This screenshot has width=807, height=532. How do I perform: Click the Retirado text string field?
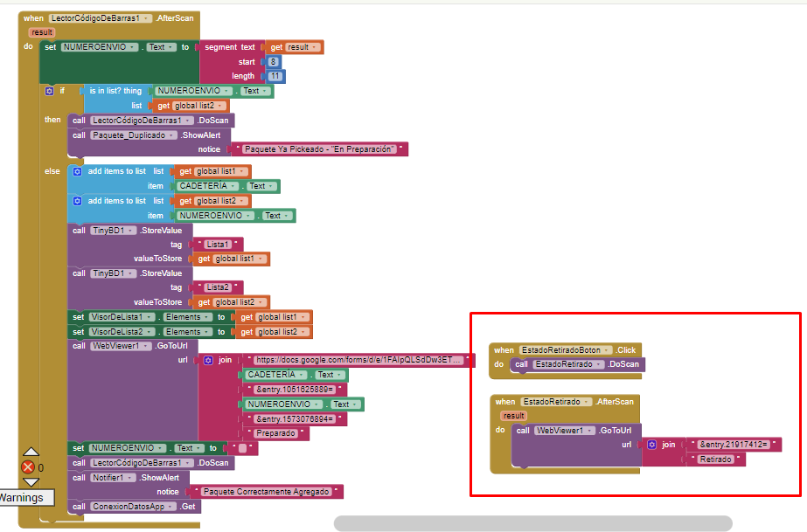pyautogui.click(x=719, y=459)
